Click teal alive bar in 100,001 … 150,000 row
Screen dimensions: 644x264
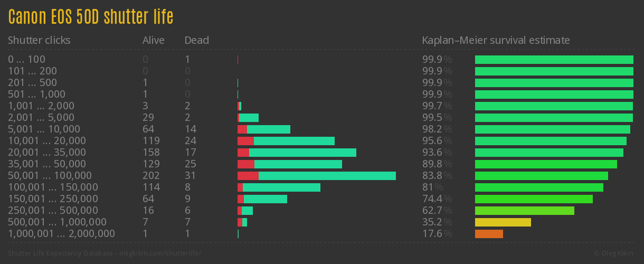pos(281,187)
